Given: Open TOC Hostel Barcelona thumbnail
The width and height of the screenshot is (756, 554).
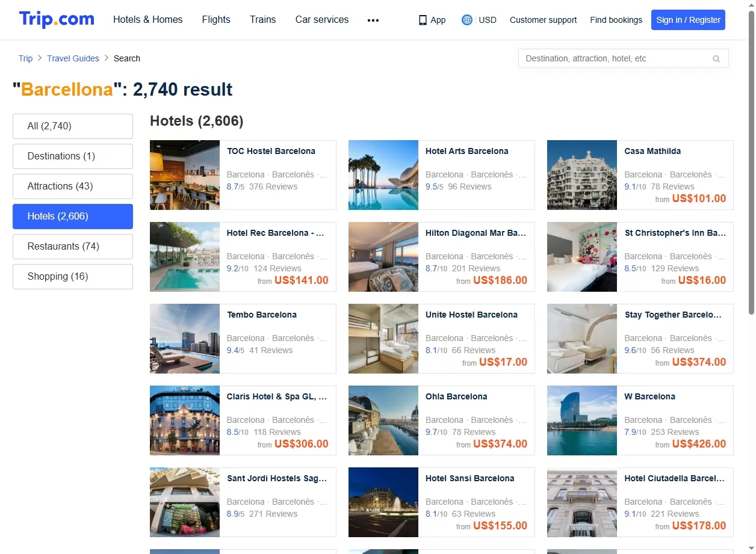Looking at the screenshot, I should (x=185, y=175).
